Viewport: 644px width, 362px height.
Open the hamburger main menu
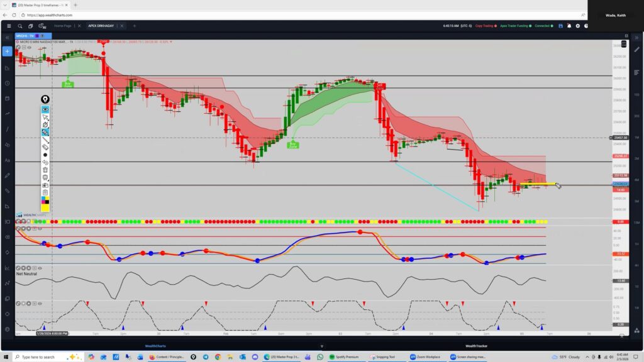point(8,26)
